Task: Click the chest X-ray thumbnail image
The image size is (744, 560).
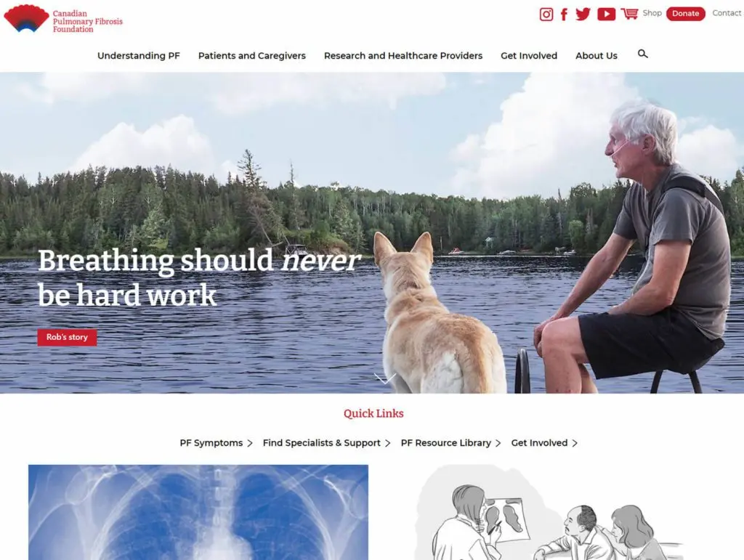Action: [x=198, y=512]
